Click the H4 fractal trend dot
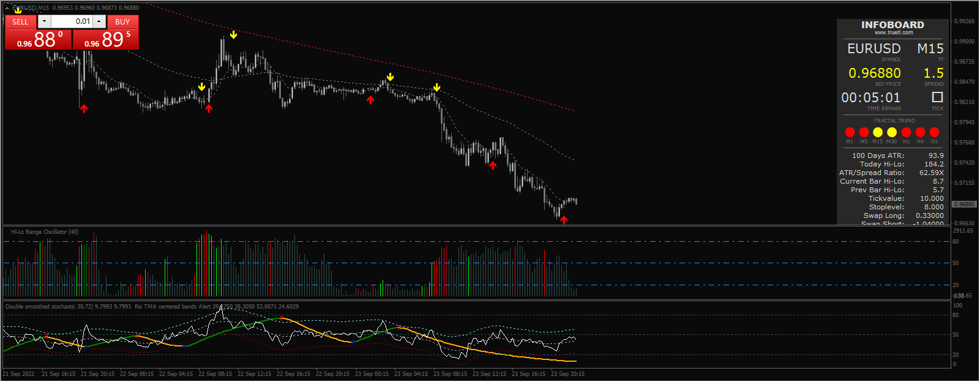This screenshot has height=382, width=980. click(x=920, y=132)
